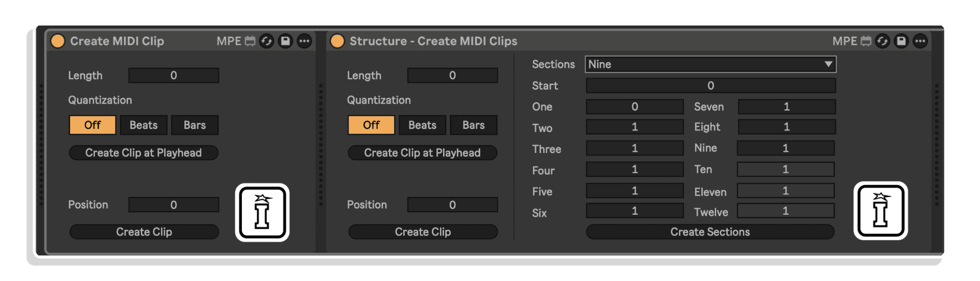The height and width of the screenshot is (281, 980).
Task: Click Create Clip at Playhead in Structure device
Action: click(x=422, y=152)
